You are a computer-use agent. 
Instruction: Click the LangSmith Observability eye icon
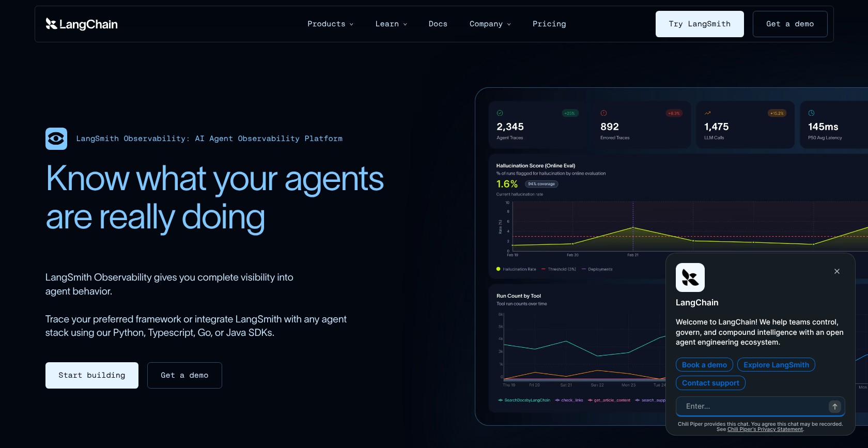(x=56, y=138)
